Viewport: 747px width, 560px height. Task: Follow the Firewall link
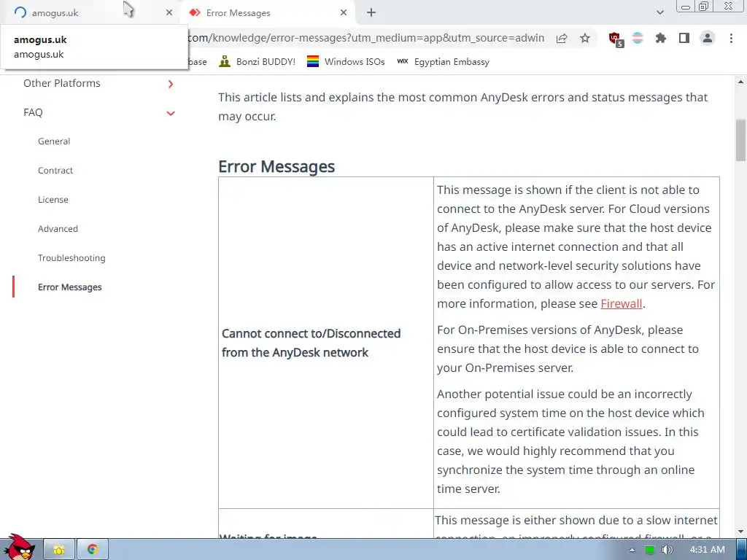(x=622, y=303)
